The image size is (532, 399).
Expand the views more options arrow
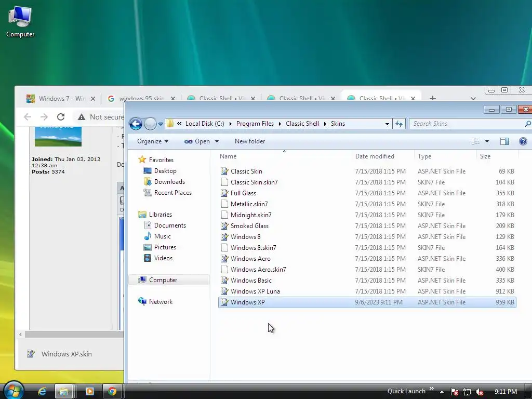[487, 141]
